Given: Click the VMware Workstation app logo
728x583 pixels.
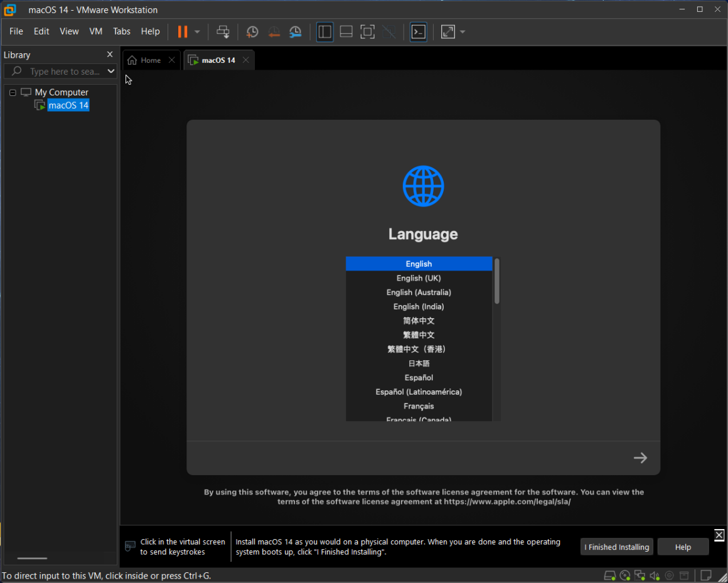Looking at the screenshot, I should coord(10,10).
